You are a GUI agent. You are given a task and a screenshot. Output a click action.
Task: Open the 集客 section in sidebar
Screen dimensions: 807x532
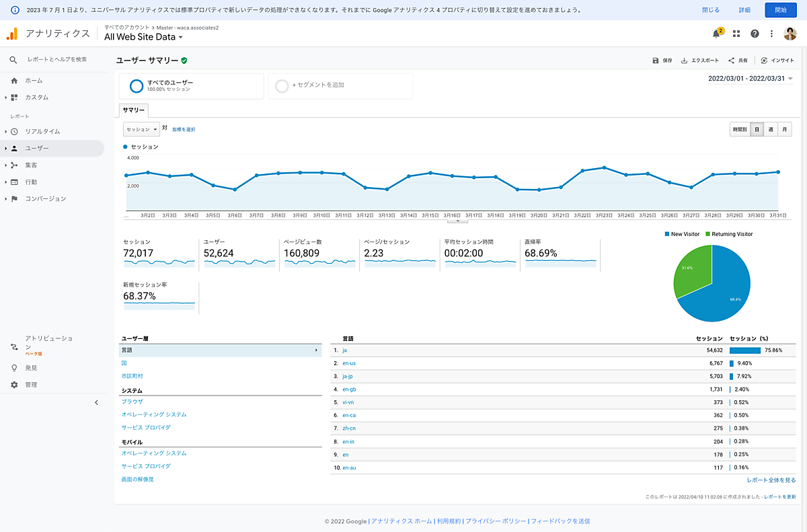coord(31,165)
